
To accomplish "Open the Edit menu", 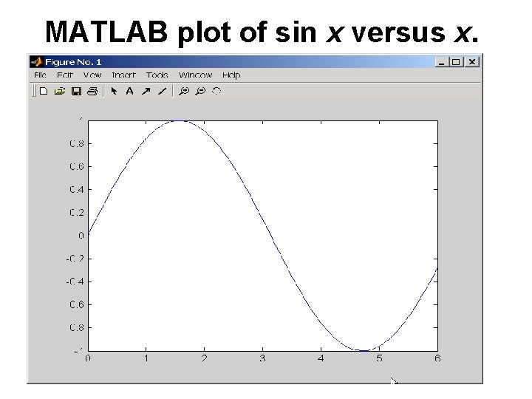I will click(65, 75).
